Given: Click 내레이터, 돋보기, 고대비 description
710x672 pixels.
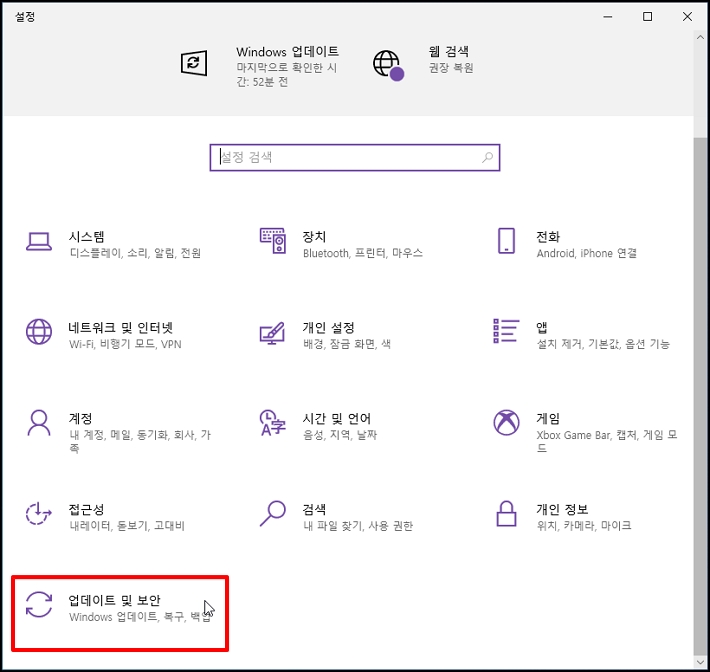Looking at the screenshot, I should (x=127, y=526).
